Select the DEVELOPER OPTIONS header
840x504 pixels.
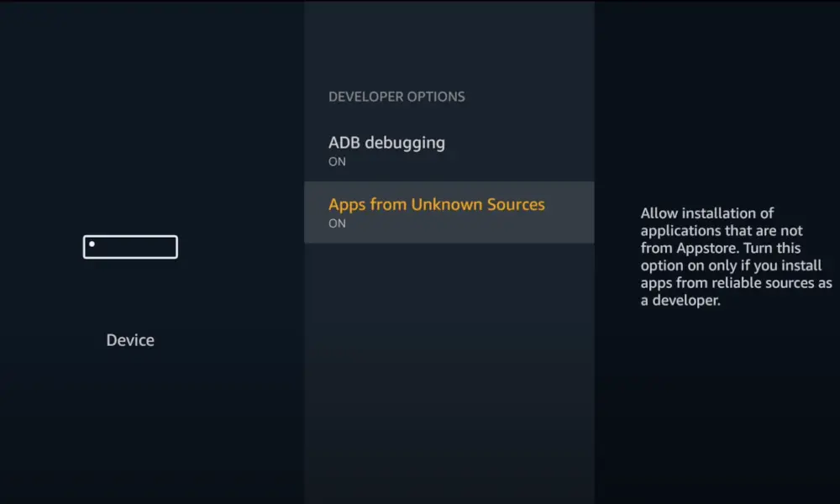(396, 97)
